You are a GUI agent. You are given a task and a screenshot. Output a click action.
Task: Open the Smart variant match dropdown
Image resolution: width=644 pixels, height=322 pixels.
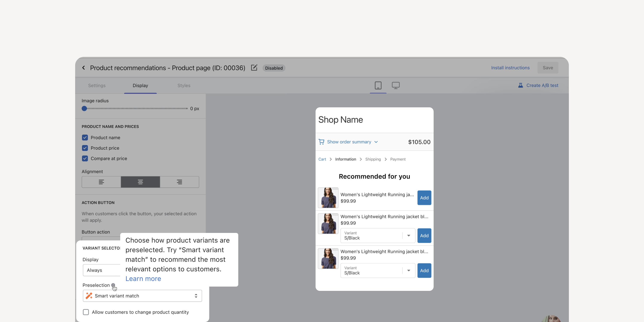(142, 296)
